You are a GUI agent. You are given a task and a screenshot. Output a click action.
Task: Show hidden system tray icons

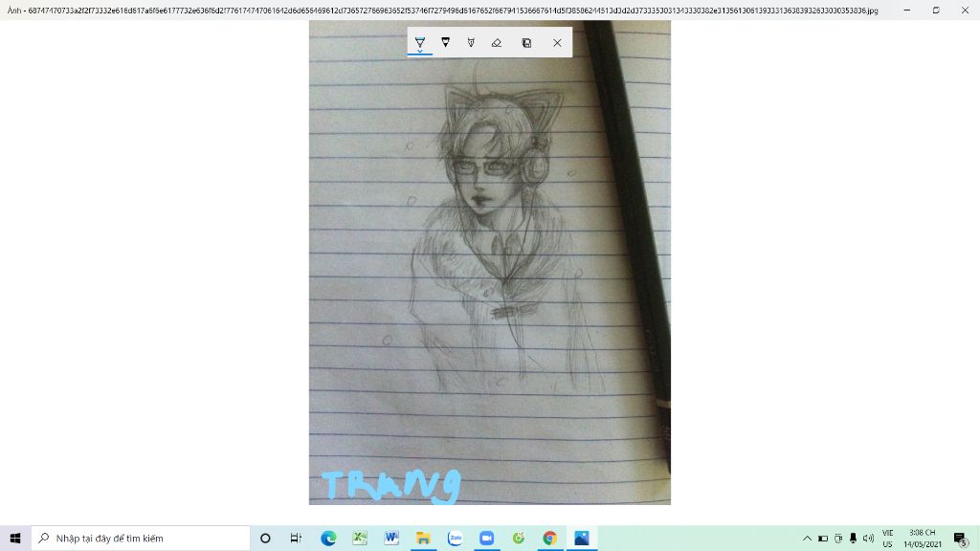coord(807,538)
